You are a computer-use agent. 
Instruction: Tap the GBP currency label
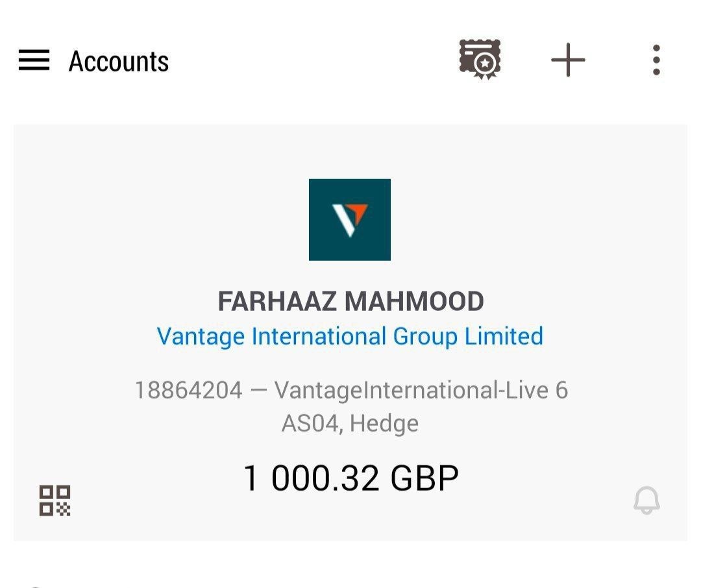[424, 478]
